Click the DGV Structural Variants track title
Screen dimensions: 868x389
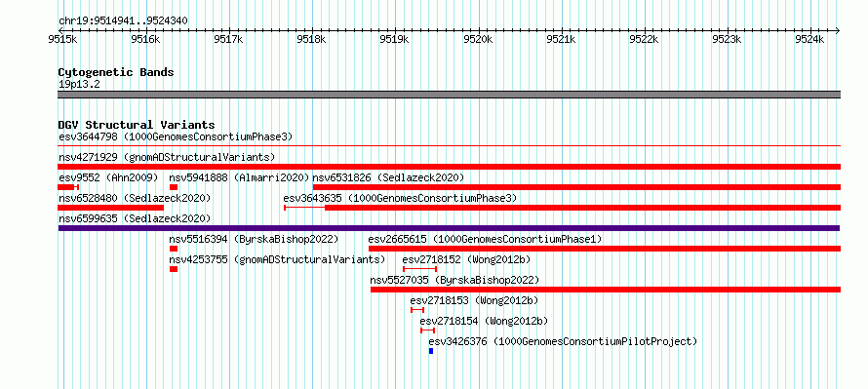137,125
